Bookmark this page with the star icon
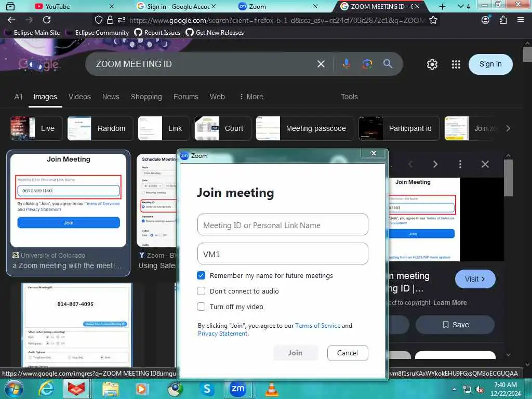Viewport: 532px width, 399px height. [433, 20]
